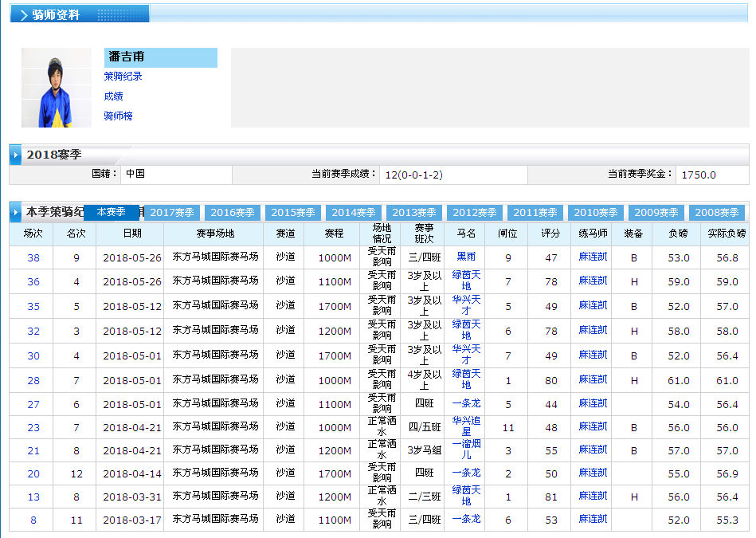
Task: Show the 2008赛季 season records
Action: pos(717,213)
